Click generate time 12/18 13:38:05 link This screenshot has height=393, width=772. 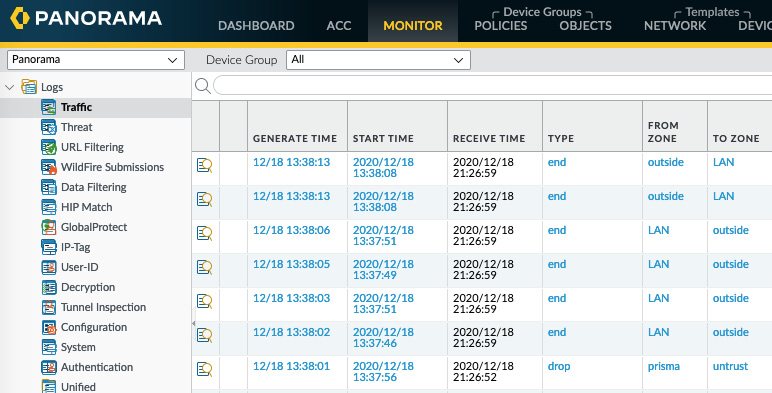tap(291, 264)
